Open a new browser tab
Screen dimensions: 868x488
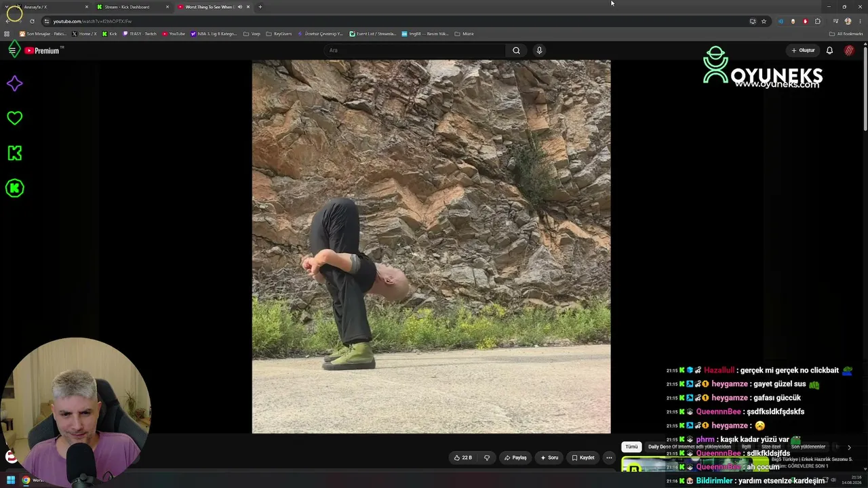point(260,7)
